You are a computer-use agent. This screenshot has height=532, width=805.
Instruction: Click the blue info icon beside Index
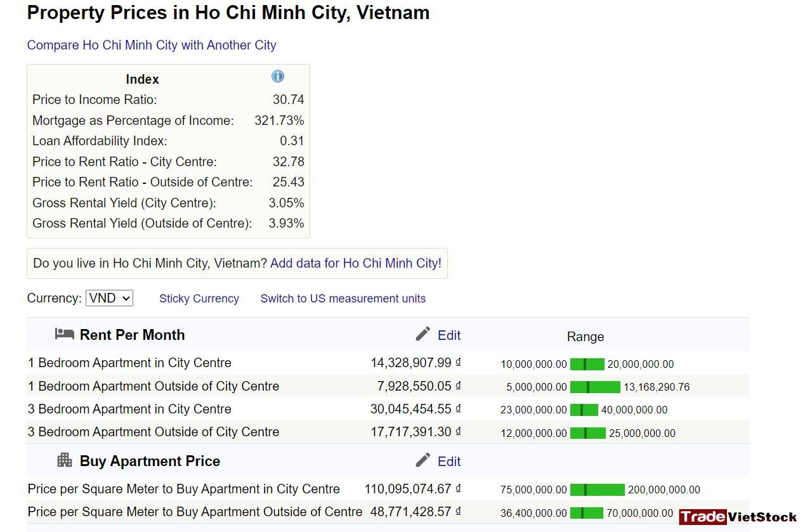point(278,77)
